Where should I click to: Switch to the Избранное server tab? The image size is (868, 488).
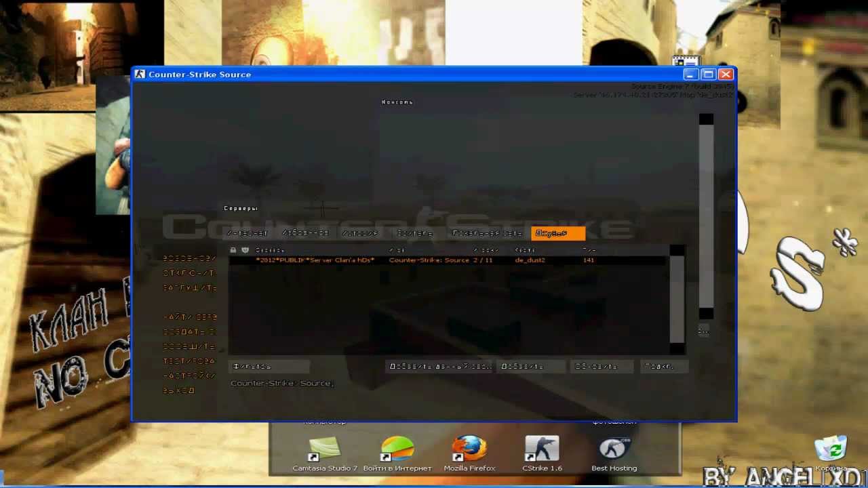click(306, 233)
